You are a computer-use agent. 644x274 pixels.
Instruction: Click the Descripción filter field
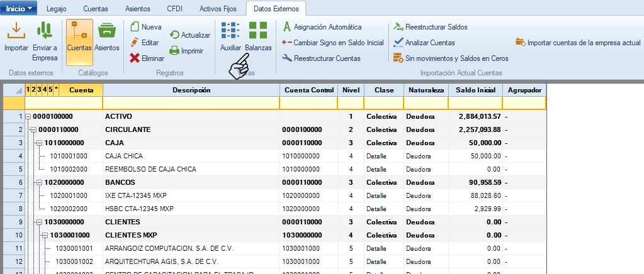[x=191, y=102]
